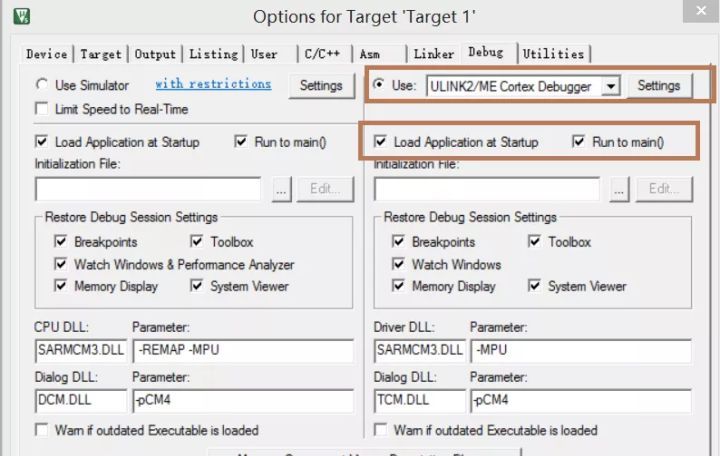Browse for left initialization file
Viewport: 720px width, 456px height.
[x=282, y=188]
